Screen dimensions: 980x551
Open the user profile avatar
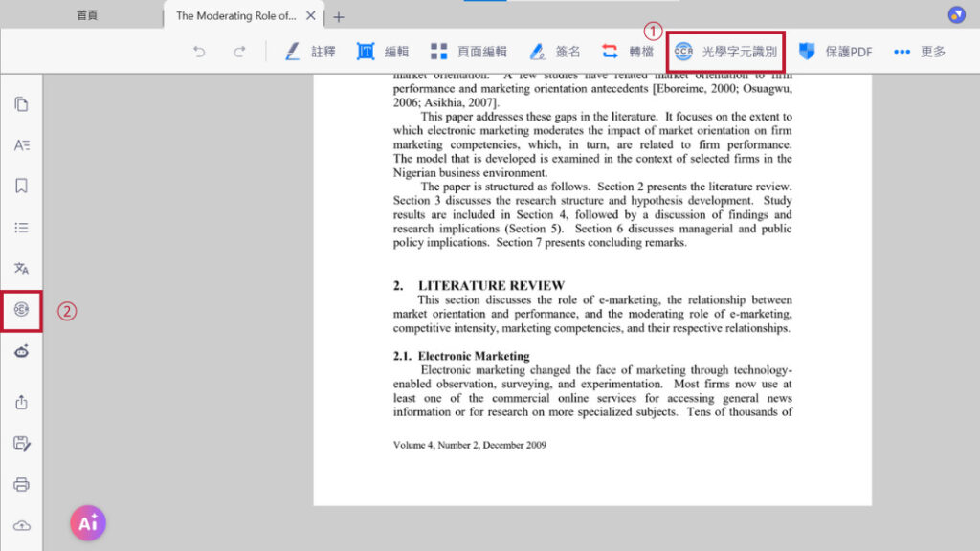(x=956, y=14)
